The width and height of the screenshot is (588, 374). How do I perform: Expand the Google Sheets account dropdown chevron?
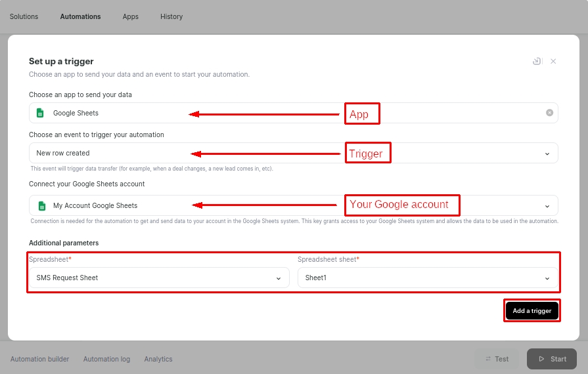coord(547,206)
